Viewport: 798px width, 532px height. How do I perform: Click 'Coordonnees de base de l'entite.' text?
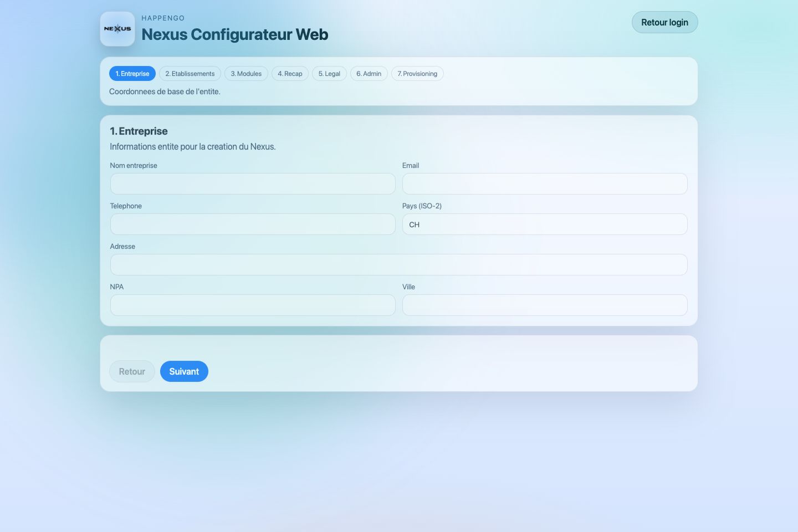click(165, 91)
